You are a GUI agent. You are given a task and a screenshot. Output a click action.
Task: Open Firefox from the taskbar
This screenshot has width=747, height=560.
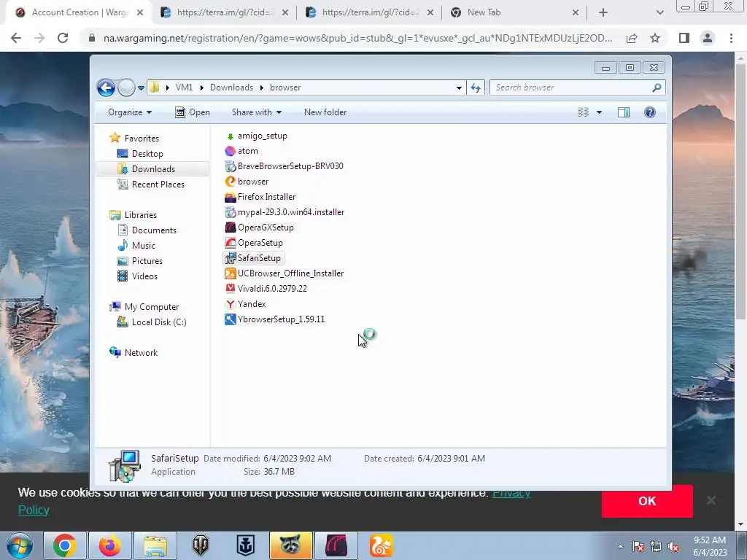tap(109, 545)
